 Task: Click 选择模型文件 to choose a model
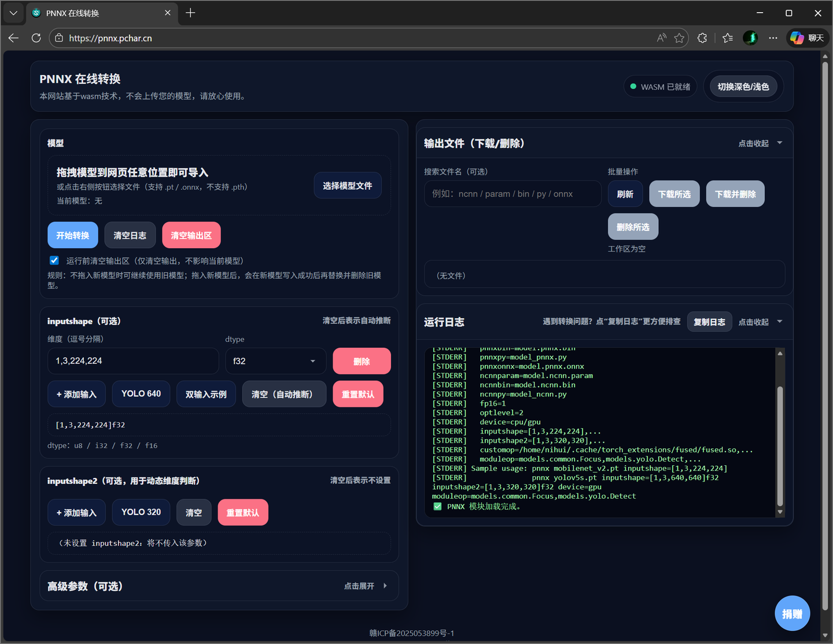[348, 186]
